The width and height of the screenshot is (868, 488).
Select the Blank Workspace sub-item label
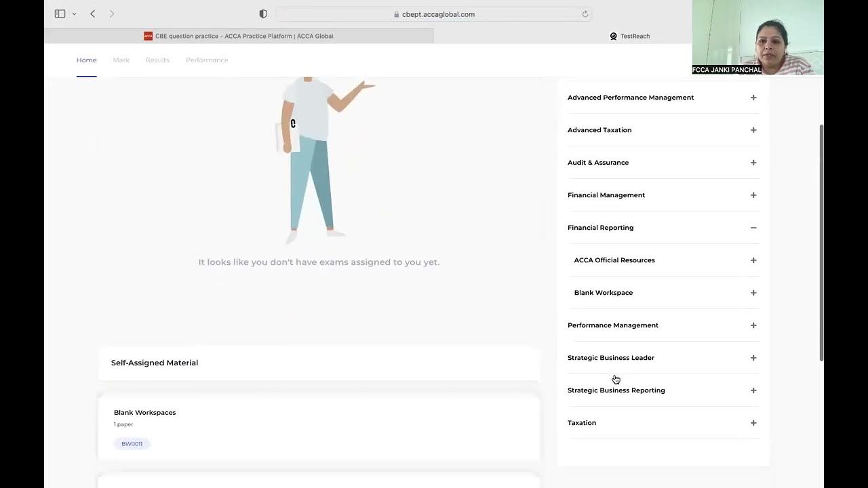pos(604,293)
